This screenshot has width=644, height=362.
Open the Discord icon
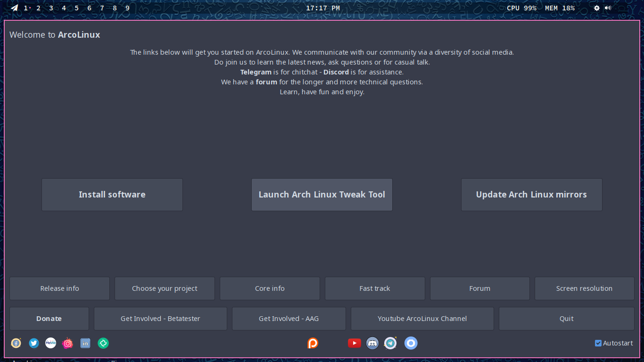click(x=372, y=343)
